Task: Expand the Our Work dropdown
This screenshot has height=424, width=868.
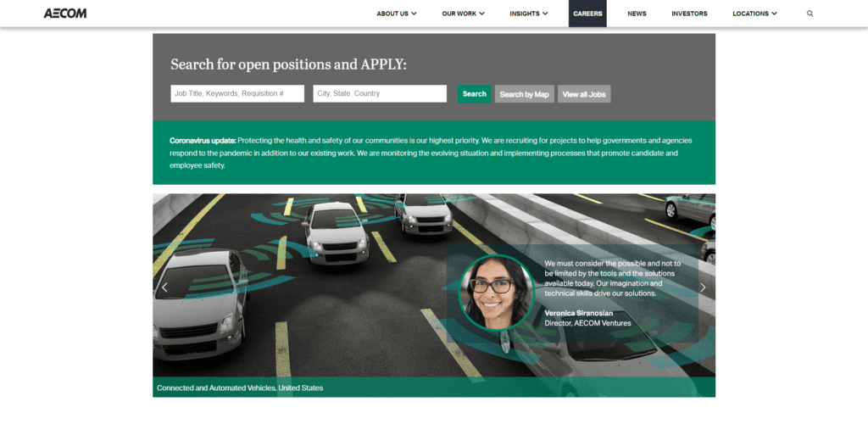Action: [x=463, y=14]
